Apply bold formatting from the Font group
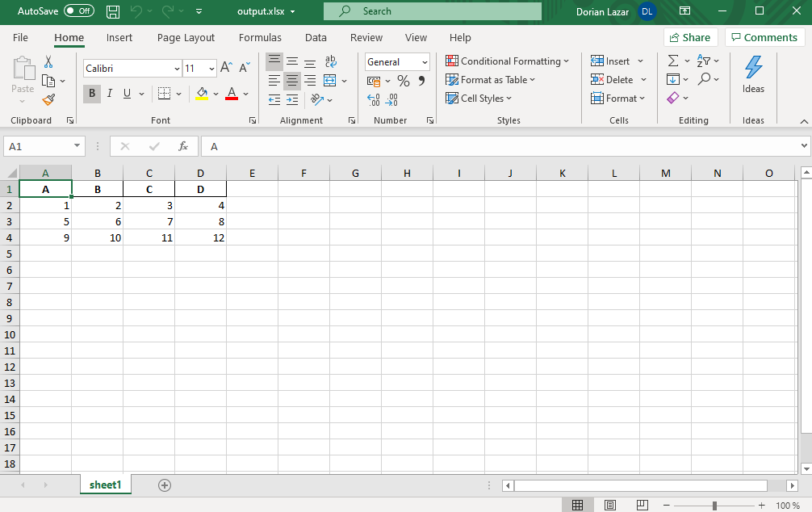812x512 pixels. coord(91,94)
